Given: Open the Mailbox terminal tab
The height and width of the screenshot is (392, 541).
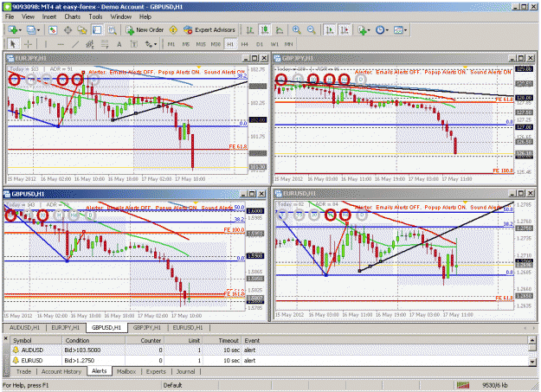Looking at the screenshot, I should (126, 371).
